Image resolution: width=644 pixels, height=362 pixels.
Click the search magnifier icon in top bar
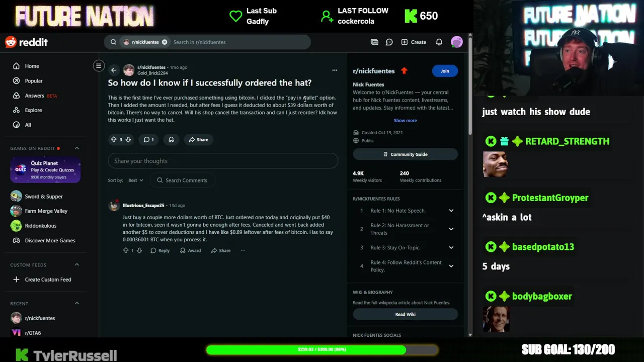click(x=113, y=42)
